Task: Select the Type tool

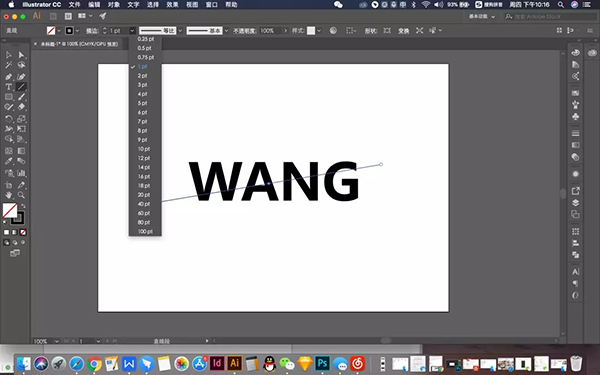Action: point(8,87)
